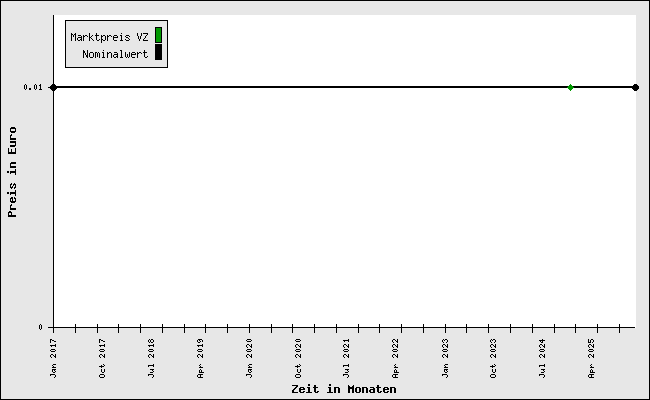This screenshot has height=400, width=650.
Task: Click the 0.01 y-axis tick label
Action: click(x=33, y=88)
